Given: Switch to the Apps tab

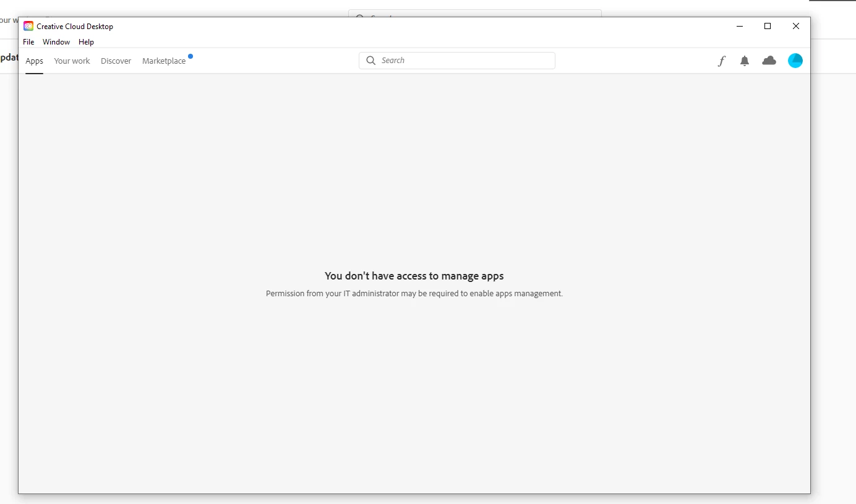Looking at the screenshot, I should point(34,61).
